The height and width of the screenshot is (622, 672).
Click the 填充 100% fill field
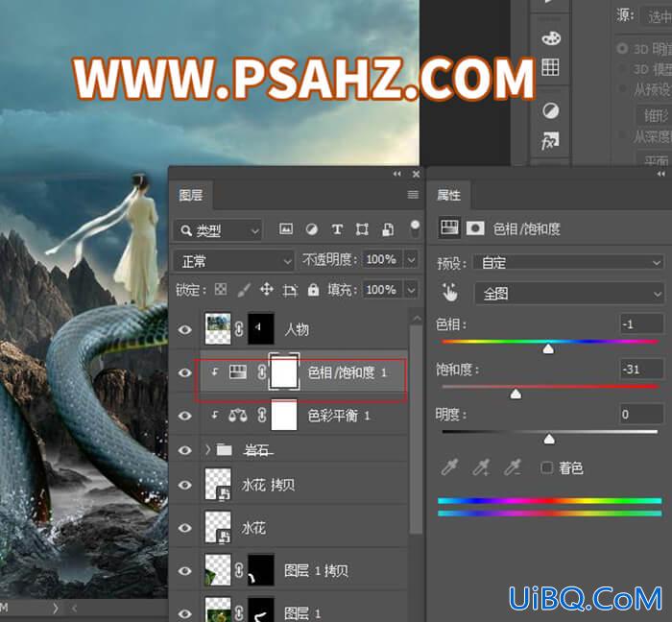coord(381,290)
